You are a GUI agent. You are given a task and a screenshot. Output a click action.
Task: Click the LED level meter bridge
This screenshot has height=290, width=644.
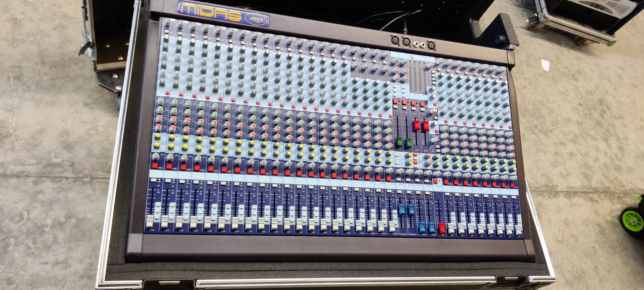[x=418, y=76]
